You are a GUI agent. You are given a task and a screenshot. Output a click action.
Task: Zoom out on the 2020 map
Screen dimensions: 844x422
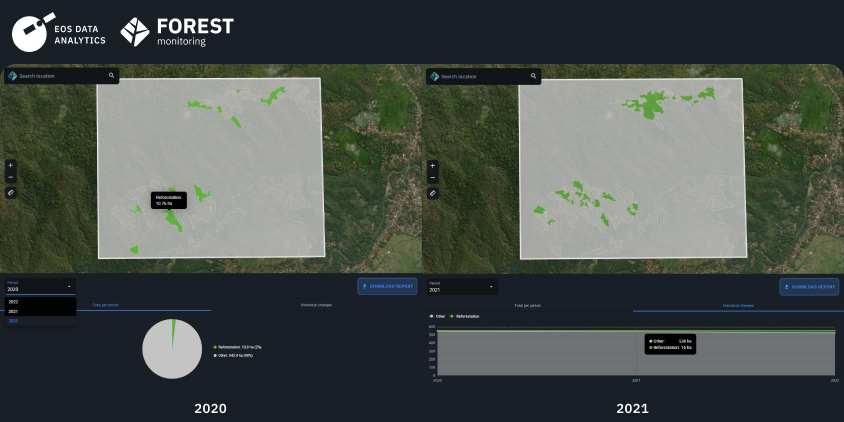pos(11,178)
